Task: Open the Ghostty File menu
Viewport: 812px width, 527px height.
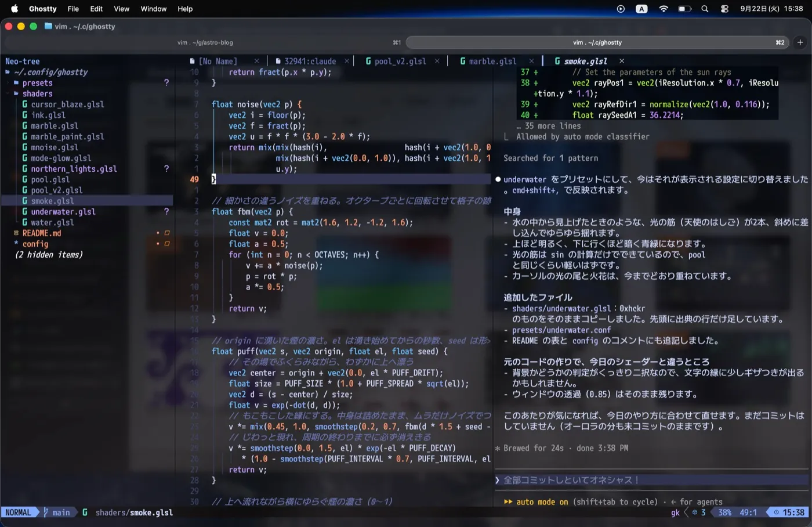Action: pos(73,9)
